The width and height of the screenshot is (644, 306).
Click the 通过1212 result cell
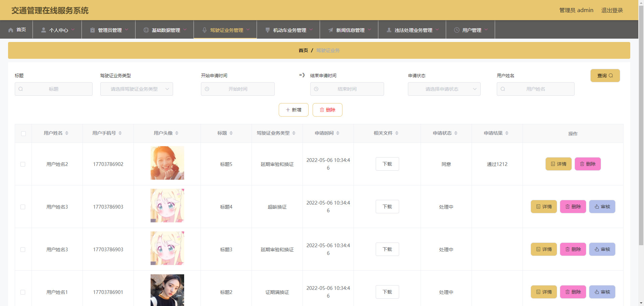tap(497, 164)
